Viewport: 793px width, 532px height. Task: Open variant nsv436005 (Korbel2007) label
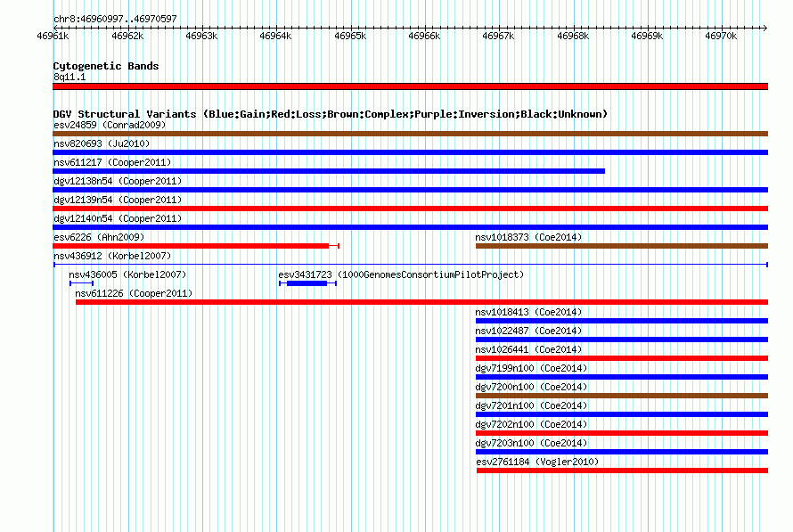(x=127, y=274)
